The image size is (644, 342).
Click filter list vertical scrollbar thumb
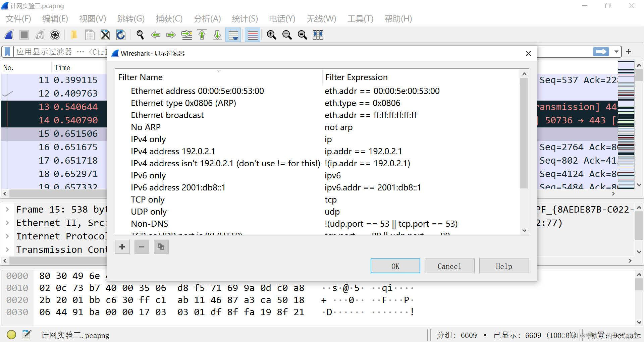coord(524,133)
